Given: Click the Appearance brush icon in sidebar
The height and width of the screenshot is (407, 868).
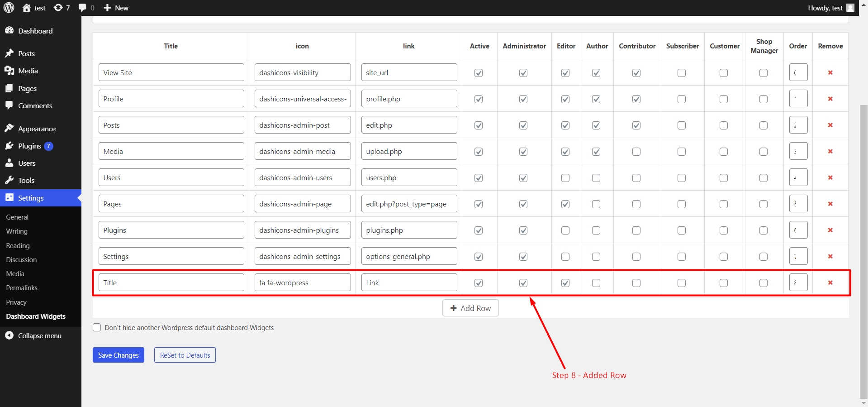Looking at the screenshot, I should (x=9, y=129).
